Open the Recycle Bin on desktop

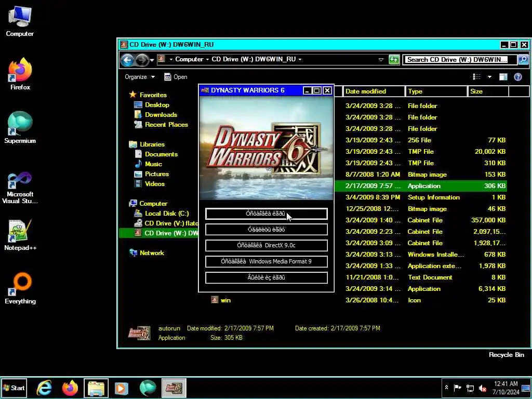506,355
